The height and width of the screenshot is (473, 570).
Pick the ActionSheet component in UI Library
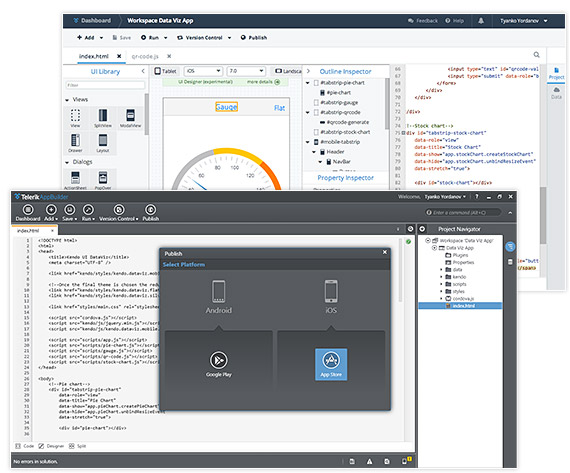click(x=75, y=180)
